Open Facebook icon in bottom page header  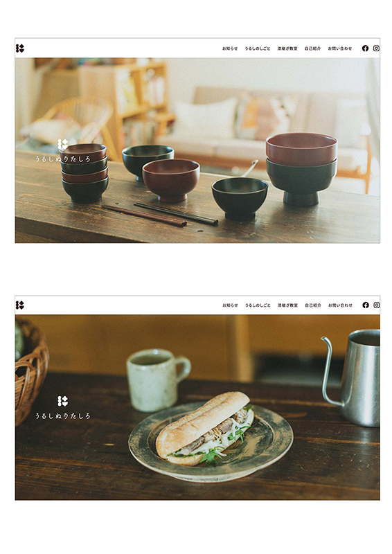366,305
